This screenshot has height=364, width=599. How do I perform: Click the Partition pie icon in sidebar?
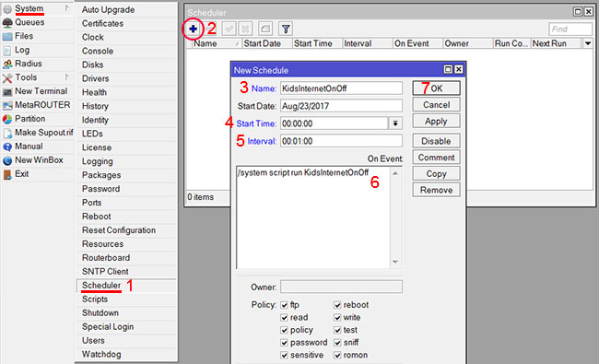pos(7,119)
